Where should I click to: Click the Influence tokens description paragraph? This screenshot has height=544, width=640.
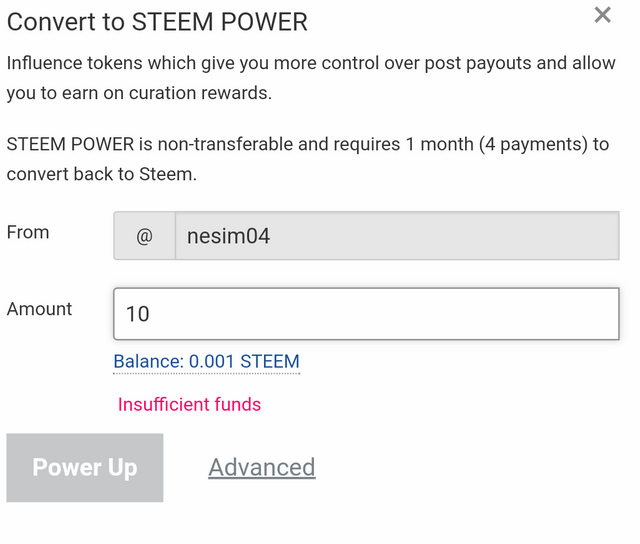[310, 78]
